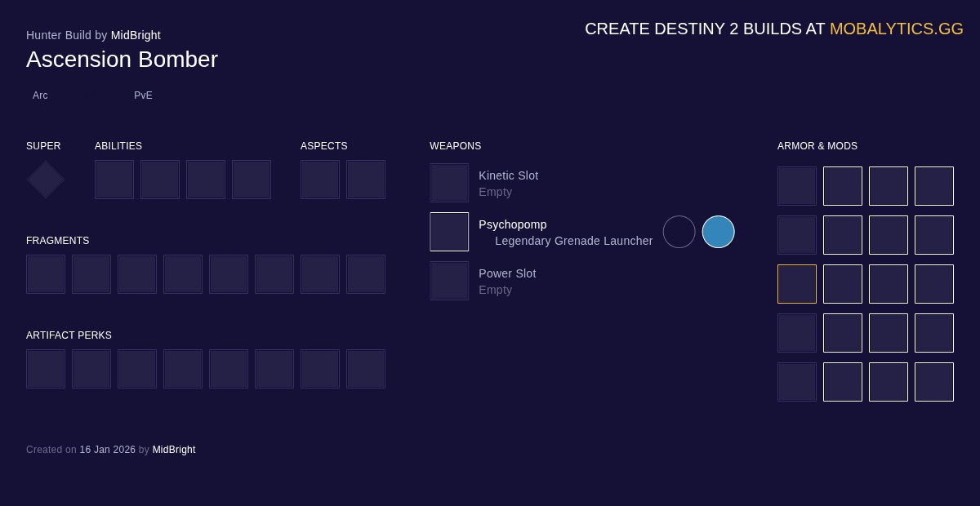Screen dimensions: 980x506
Task: Select the last Abilities slot
Action: click(252, 180)
